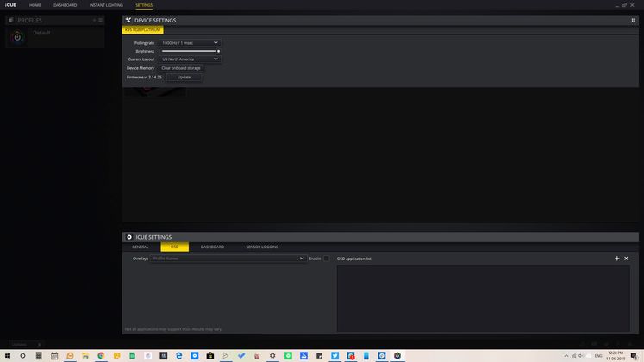The width and height of the screenshot is (644, 362).
Task: Click the Device Settings wrench icon
Action: [128, 20]
